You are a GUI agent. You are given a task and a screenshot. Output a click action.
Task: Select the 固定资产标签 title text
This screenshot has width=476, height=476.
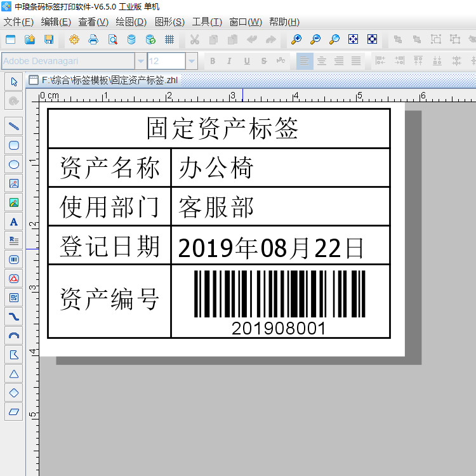click(222, 128)
